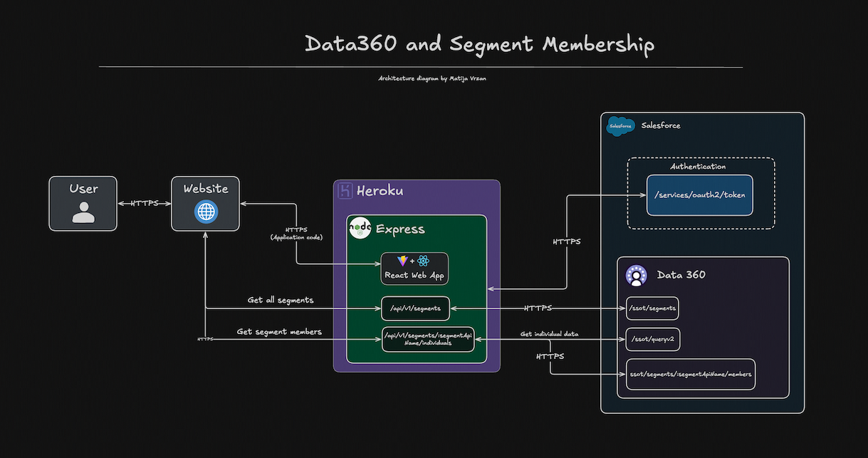Click the Website label text
Image resolution: width=868 pixels, height=458 pixels.
click(x=206, y=189)
